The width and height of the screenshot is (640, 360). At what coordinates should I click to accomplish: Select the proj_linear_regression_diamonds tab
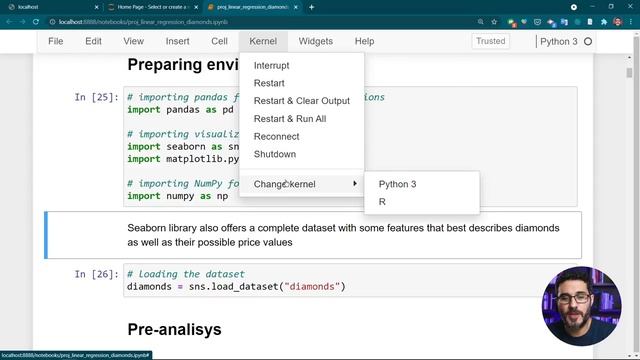click(253, 7)
